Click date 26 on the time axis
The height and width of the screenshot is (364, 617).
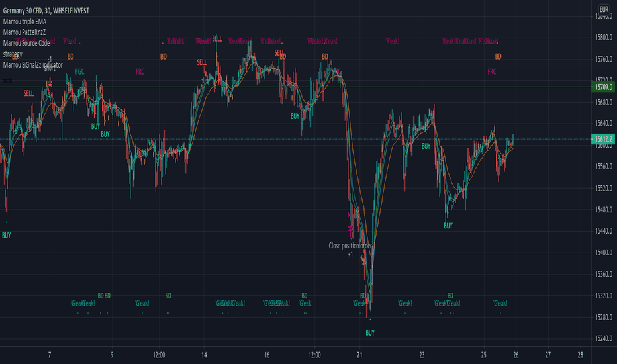516,355
